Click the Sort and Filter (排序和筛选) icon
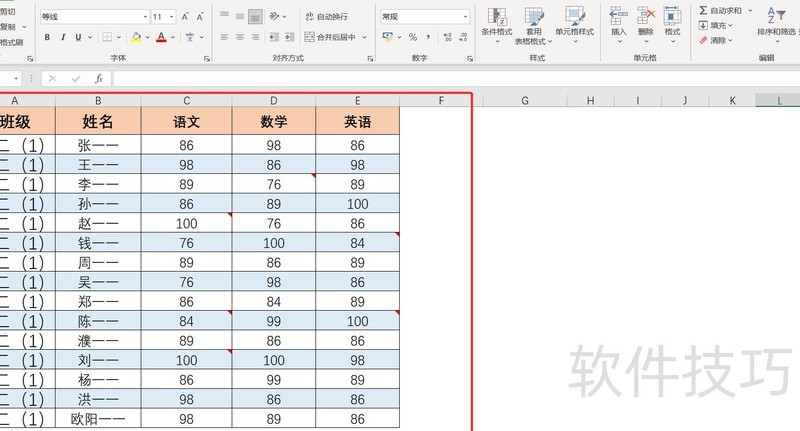This screenshot has height=431, width=800. (x=776, y=25)
